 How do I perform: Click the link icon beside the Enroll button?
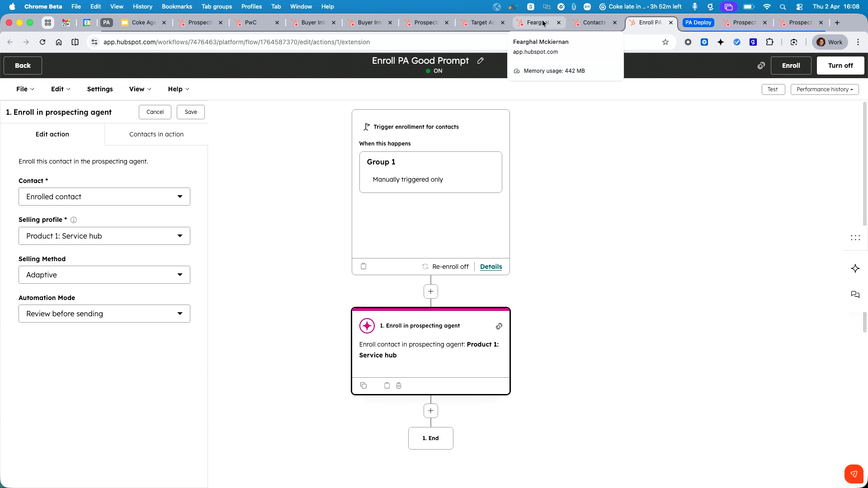pos(761,66)
